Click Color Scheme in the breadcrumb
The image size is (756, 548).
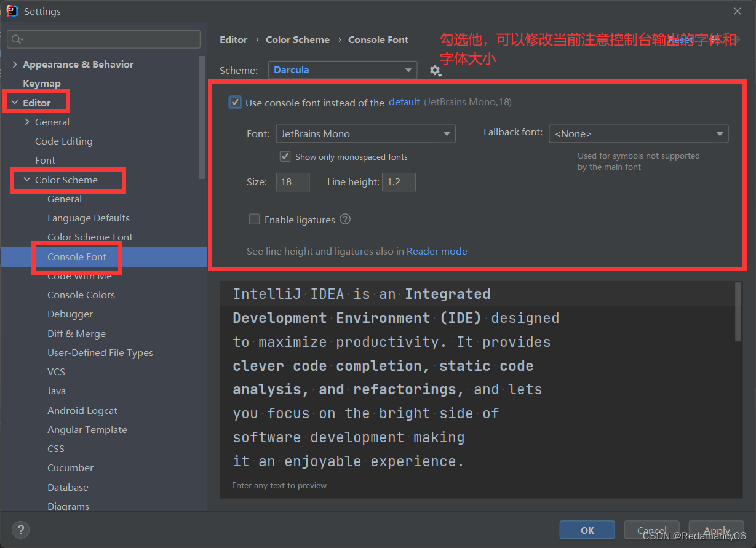[298, 39]
